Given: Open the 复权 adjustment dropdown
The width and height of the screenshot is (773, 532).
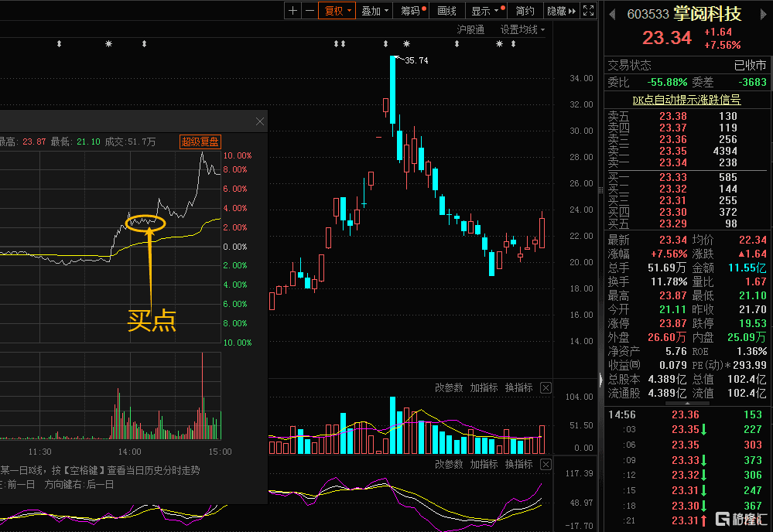Looking at the screenshot, I should pyautogui.click(x=337, y=10).
